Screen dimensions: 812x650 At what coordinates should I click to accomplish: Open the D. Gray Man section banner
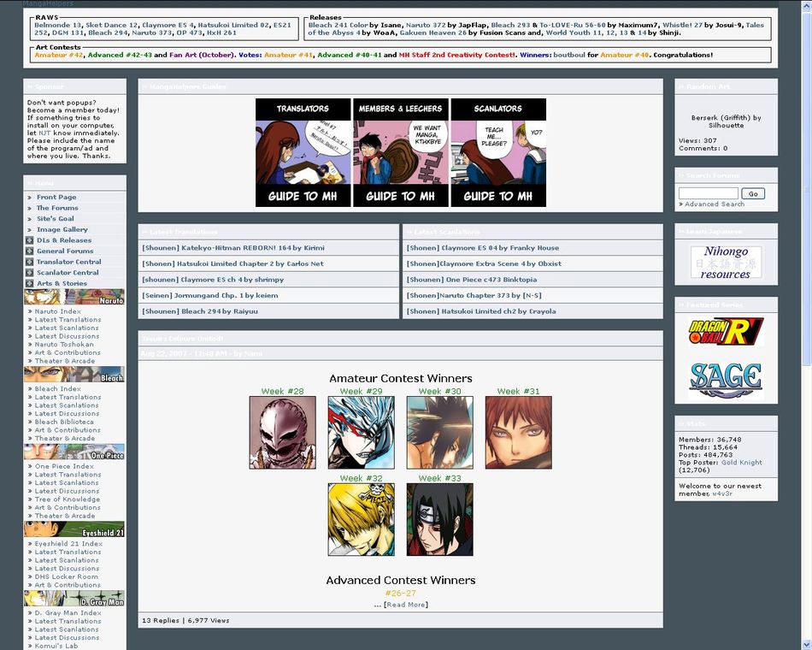coord(74,598)
